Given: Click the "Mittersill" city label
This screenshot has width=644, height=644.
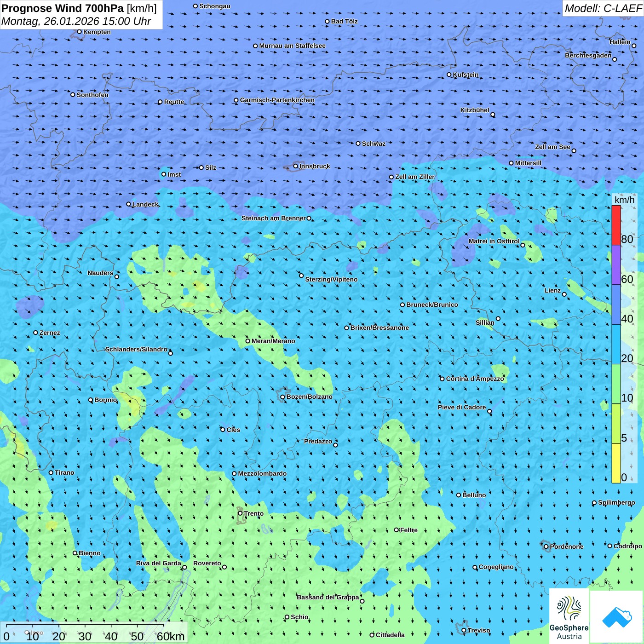Looking at the screenshot, I should point(529,163).
